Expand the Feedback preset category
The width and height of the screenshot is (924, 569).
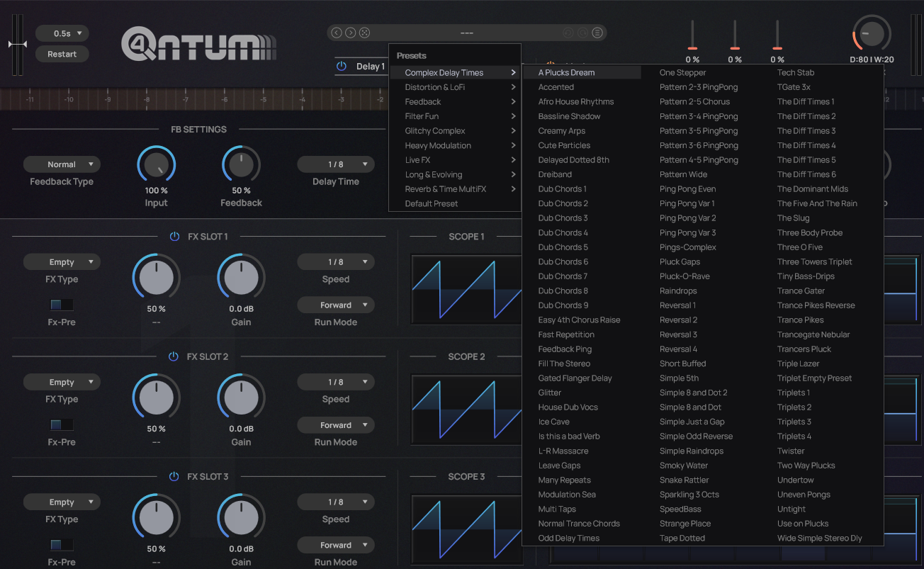[455, 102]
